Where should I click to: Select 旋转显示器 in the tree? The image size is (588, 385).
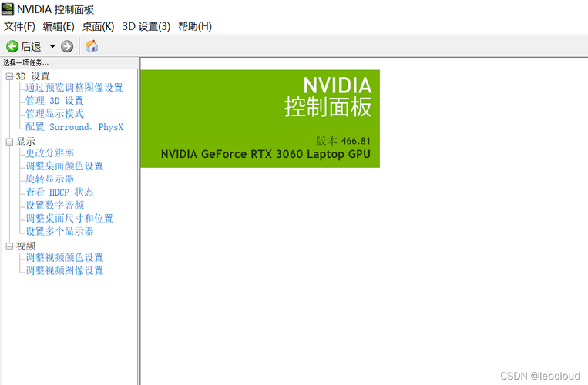pos(49,179)
